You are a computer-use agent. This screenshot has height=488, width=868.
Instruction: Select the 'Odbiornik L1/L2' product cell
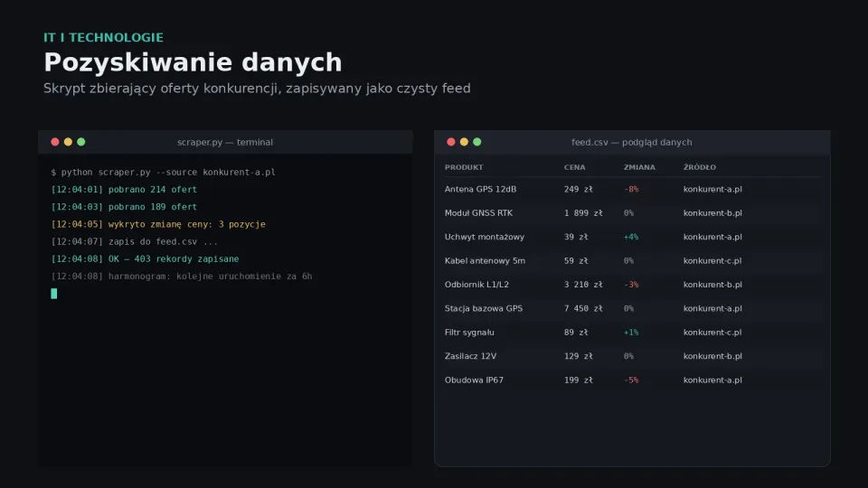click(476, 285)
